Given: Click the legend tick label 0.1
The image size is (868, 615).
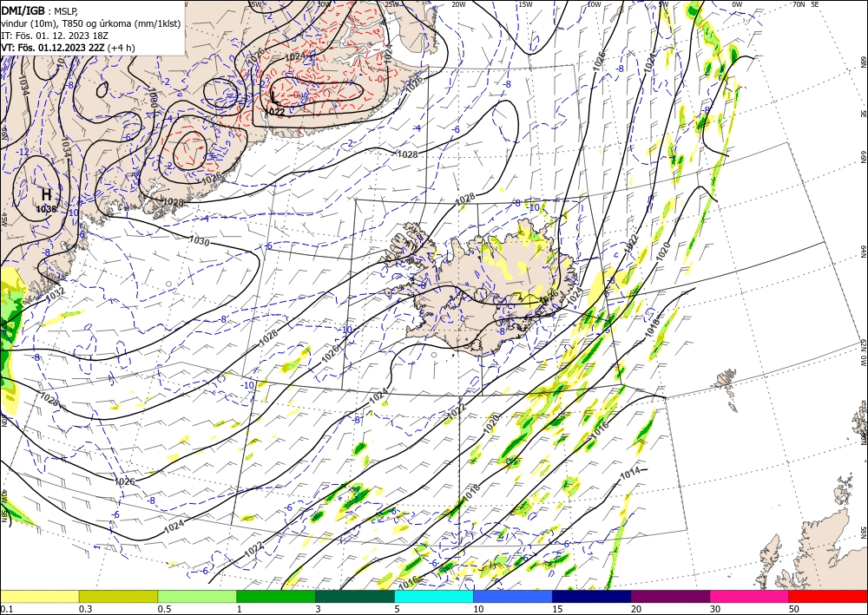Looking at the screenshot, I should tap(5, 609).
